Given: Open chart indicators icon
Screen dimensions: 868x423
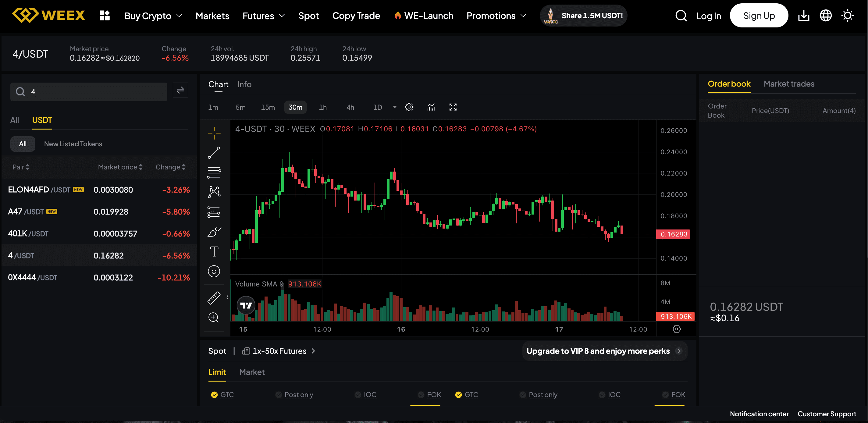Looking at the screenshot, I should tap(431, 107).
